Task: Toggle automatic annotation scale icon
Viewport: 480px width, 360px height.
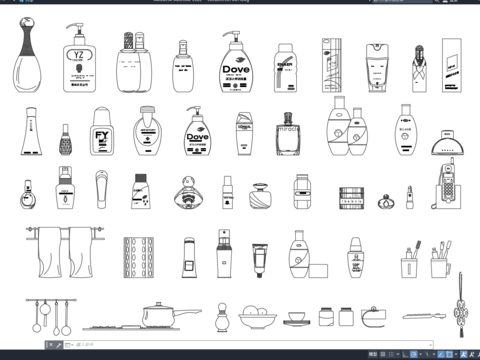Action: point(472,354)
